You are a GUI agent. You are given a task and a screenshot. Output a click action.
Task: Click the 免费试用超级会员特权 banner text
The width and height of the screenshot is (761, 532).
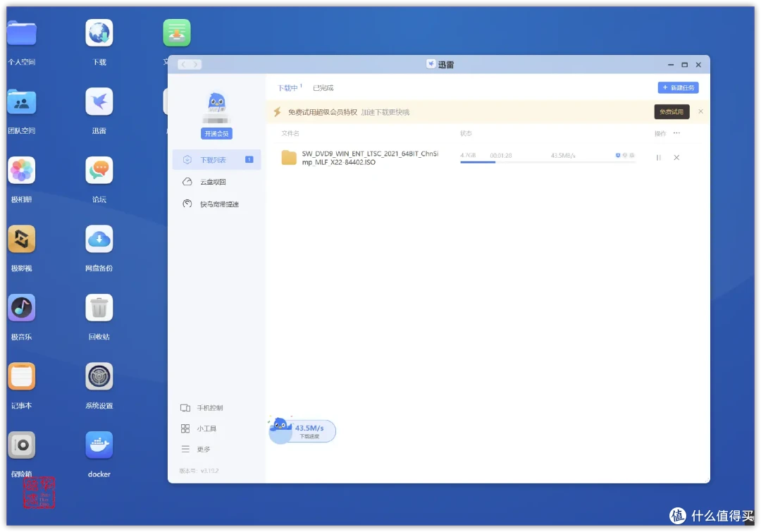(322, 112)
